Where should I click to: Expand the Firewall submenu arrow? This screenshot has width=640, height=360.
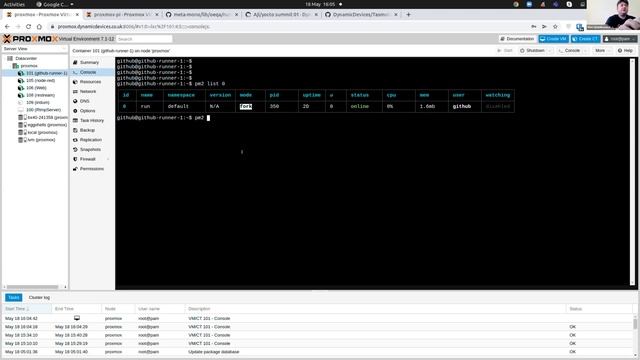[x=108, y=159]
